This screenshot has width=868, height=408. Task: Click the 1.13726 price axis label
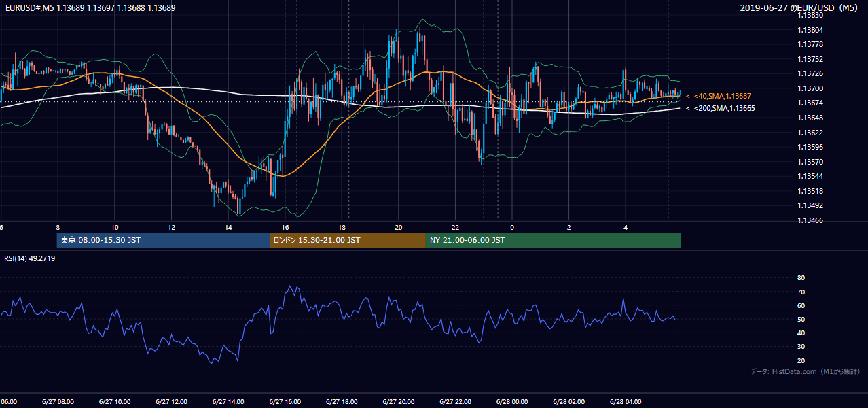[x=810, y=73]
